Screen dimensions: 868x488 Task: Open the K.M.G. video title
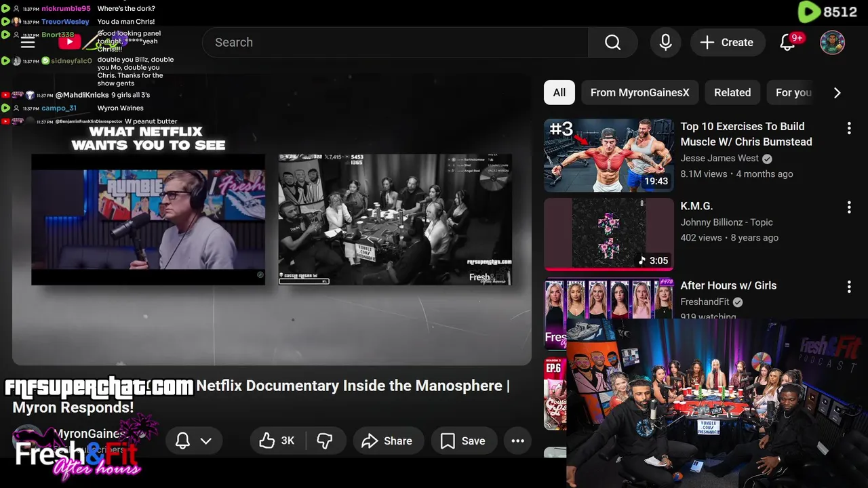pos(696,206)
